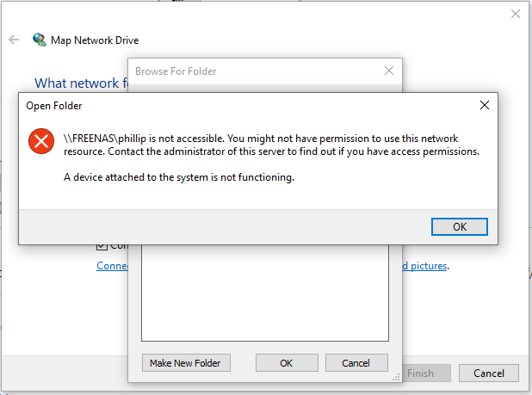Image resolution: width=532 pixels, height=395 pixels.
Task: Select the Open Folder title bar
Action: [x=241, y=106]
